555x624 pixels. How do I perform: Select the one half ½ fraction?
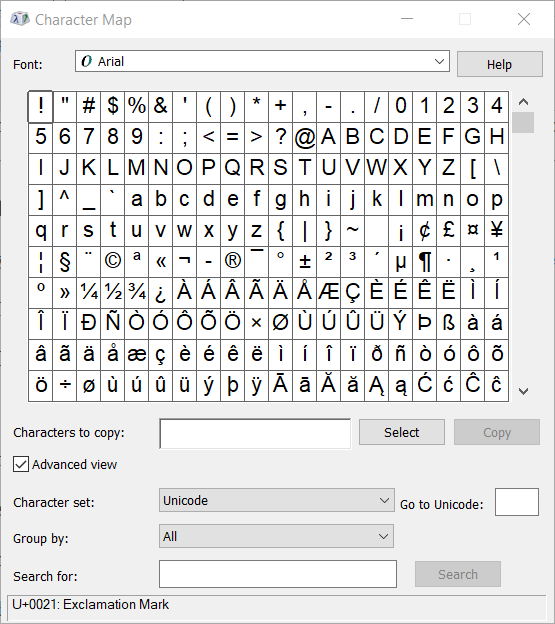click(x=113, y=292)
